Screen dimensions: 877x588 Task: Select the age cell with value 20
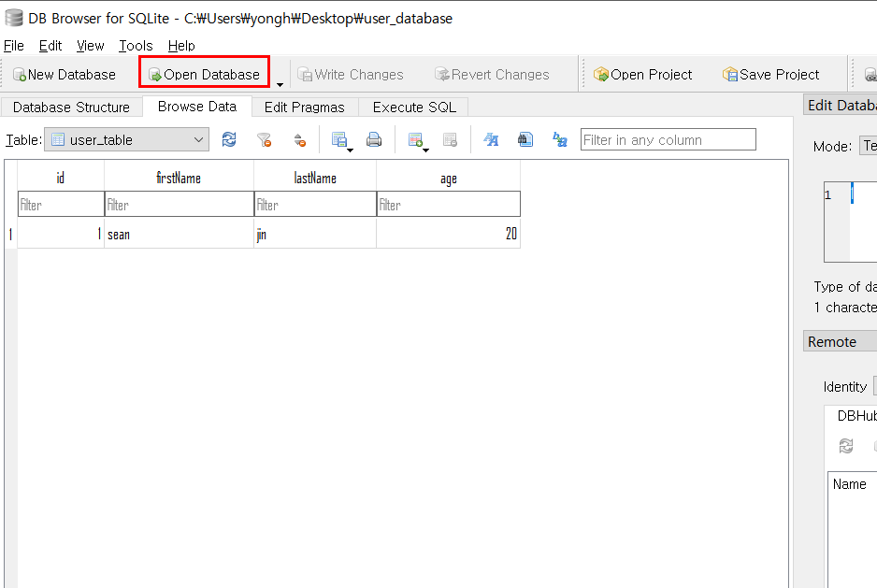tap(449, 234)
